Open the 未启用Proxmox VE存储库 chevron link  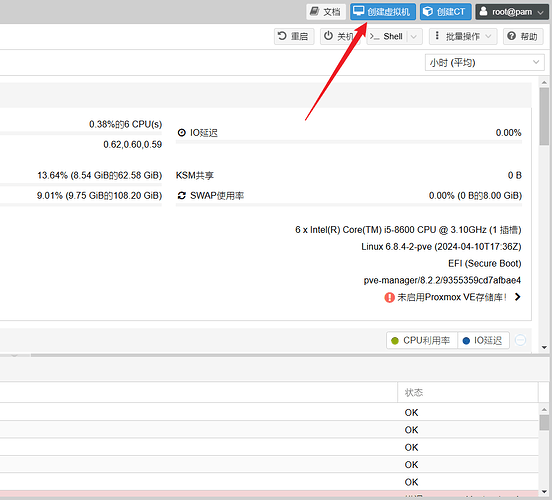[517, 297]
